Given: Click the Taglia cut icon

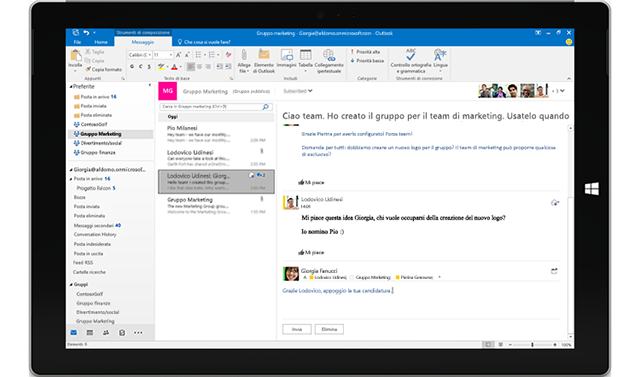Looking at the screenshot, I should coord(88,52).
